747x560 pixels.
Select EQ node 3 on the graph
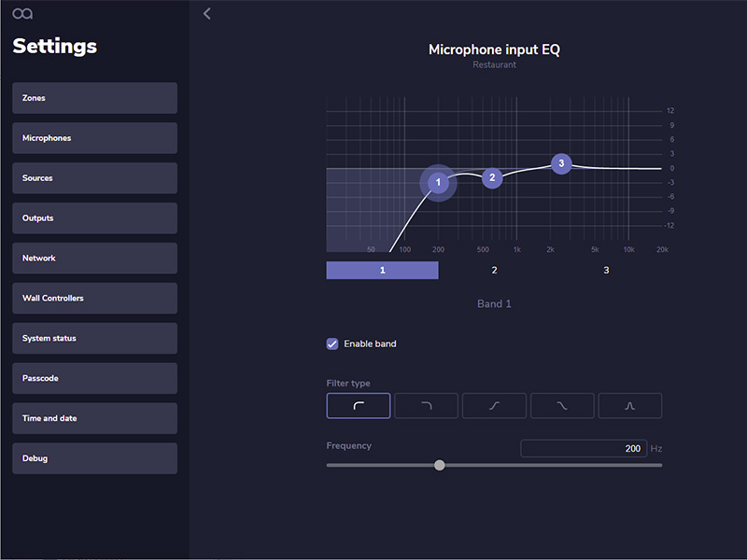click(x=560, y=163)
